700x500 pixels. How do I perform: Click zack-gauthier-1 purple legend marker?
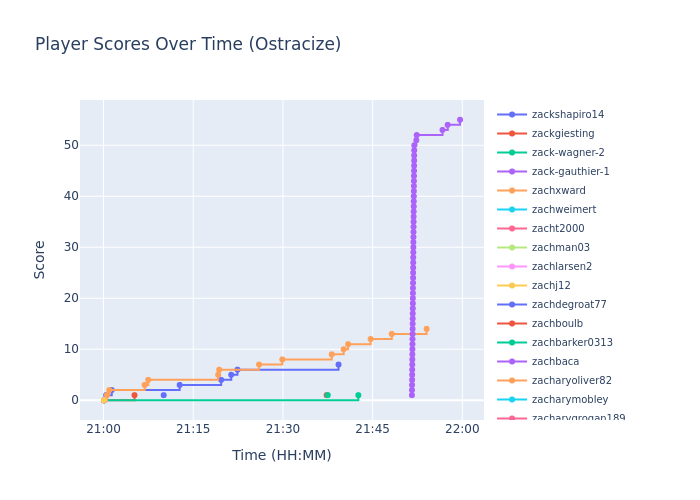[x=512, y=172]
